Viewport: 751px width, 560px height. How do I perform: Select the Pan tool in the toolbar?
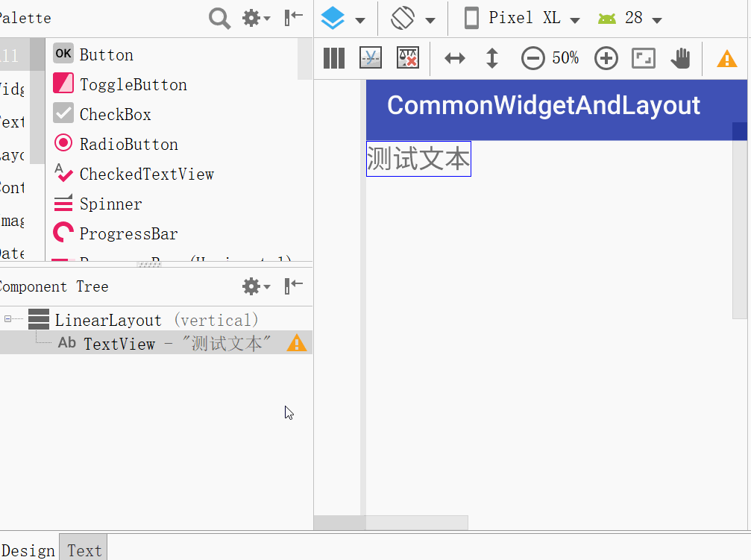tap(680, 57)
